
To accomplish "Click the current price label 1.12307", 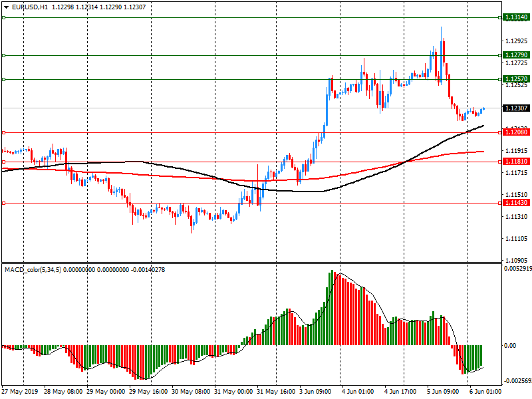I will tap(516, 108).
